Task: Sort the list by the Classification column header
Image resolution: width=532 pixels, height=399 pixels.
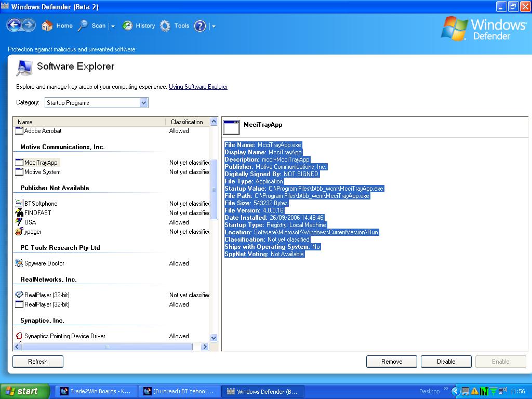Action: point(188,122)
